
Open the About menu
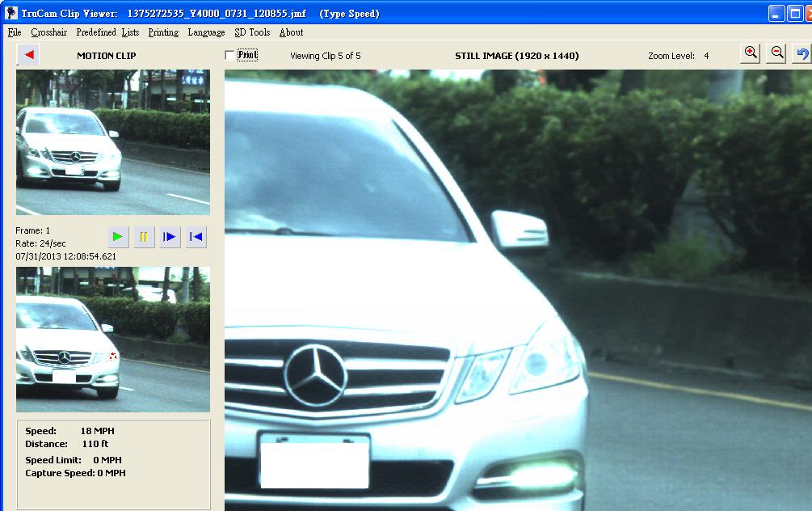coord(291,32)
